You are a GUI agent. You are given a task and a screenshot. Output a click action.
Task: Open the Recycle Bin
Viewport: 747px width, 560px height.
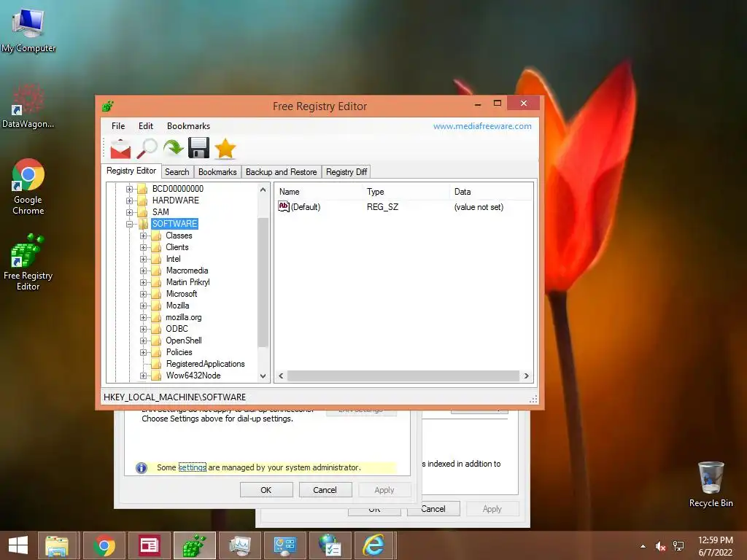(x=711, y=484)
